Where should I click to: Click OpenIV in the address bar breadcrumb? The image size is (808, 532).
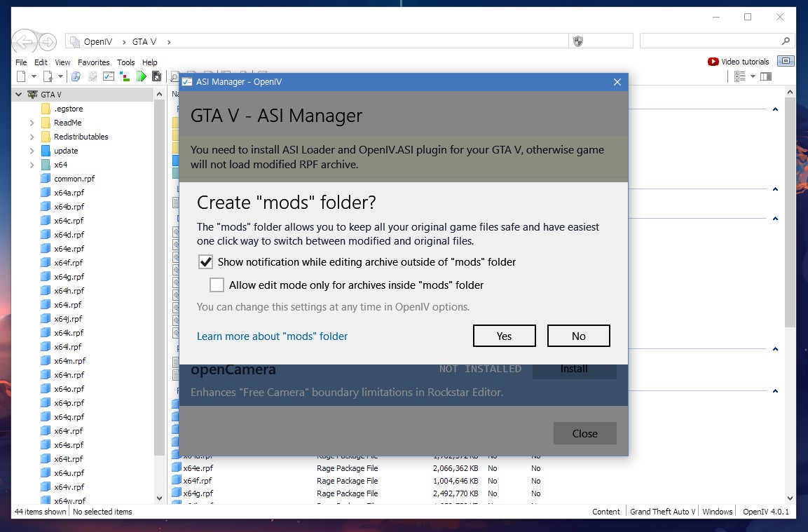point(98,42)
